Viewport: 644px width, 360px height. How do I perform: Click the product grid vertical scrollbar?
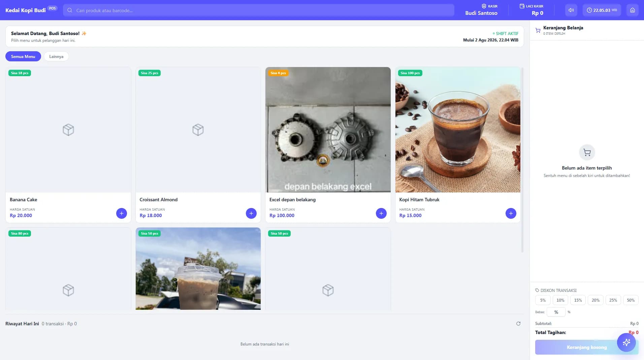tap(522, 160)
